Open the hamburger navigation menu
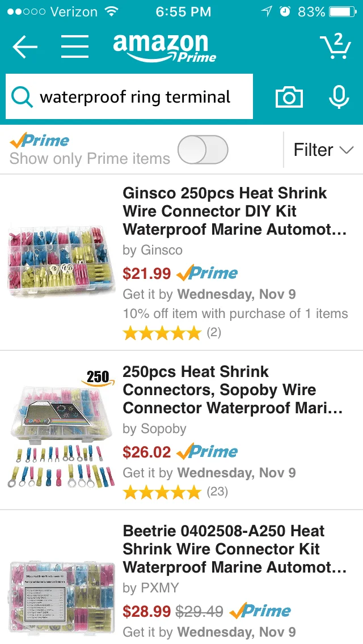The image size is (363, 644). click(75, 47)
